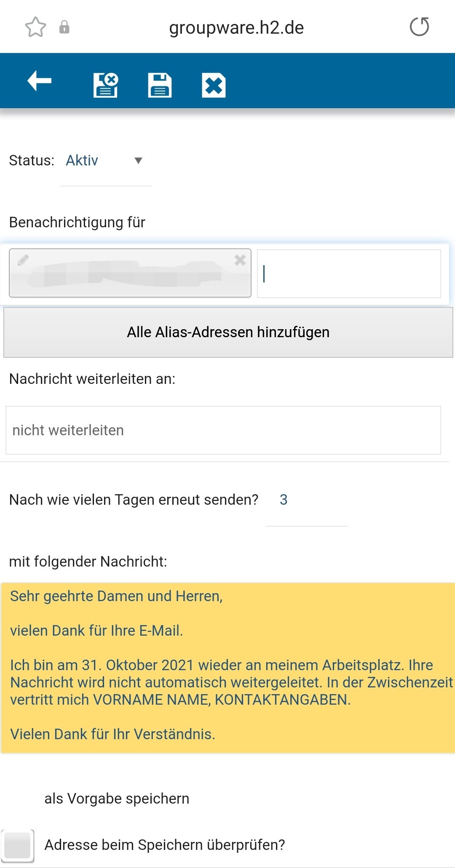The image size is (455, 868).
Task: Click the padlock icon beside the URL
Action: tap(64, 27)
